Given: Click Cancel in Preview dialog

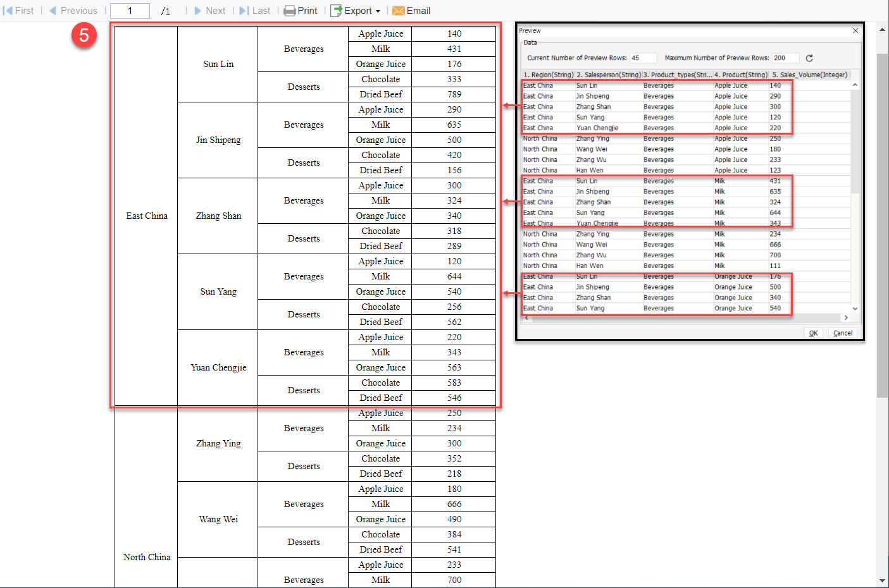Looking at the screenshot, I should point(843,333).
